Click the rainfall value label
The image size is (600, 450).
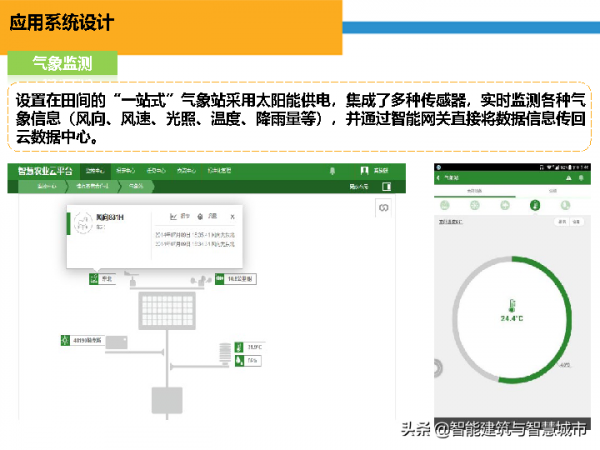point(240,279)
